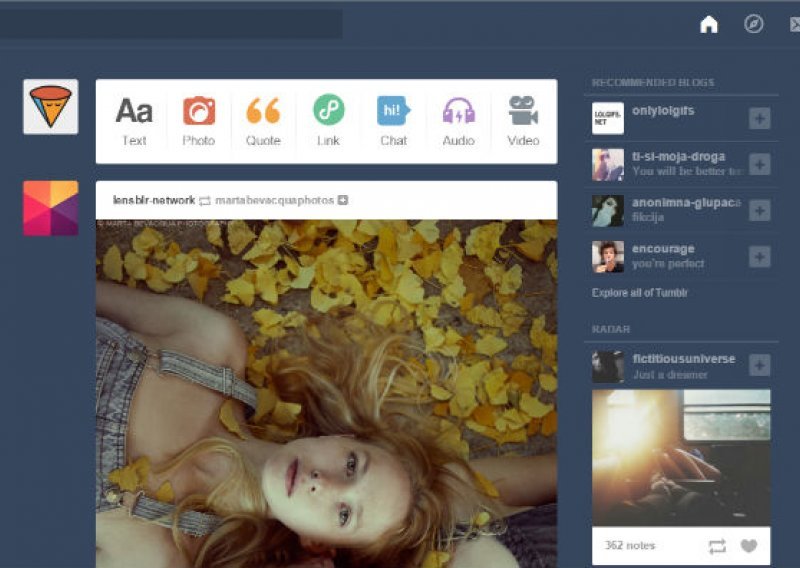Create a new Chat post
The height and width of the screenshot is (568, 800).
pyautogui.click(x=393, y=121)
